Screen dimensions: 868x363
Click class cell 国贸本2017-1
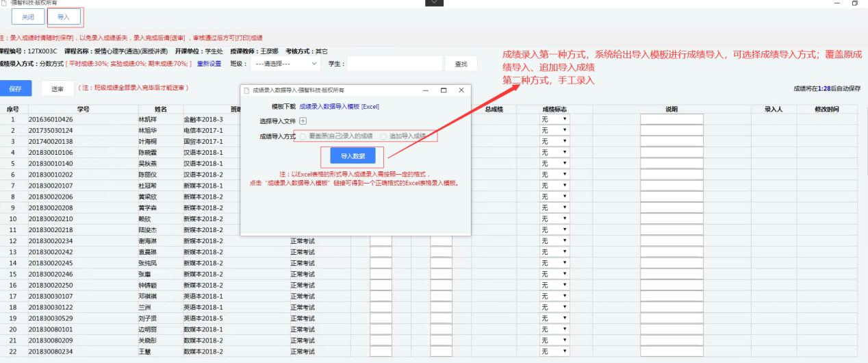tap(204, 141)
